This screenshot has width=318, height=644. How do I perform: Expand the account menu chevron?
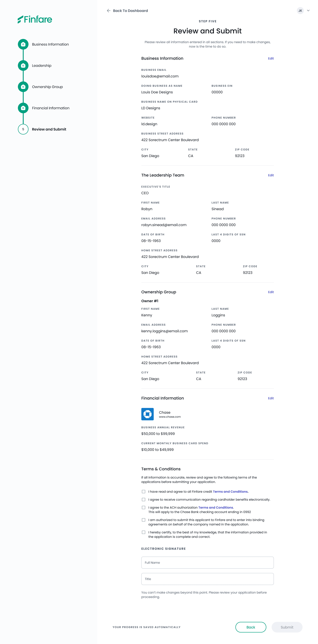pyautogui.click(x=308, y=11)
